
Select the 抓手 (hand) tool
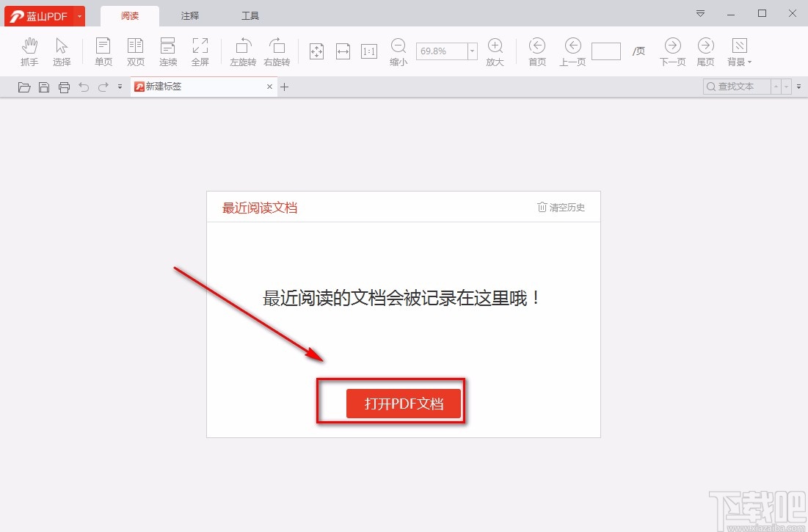click(x=29, y=51)
